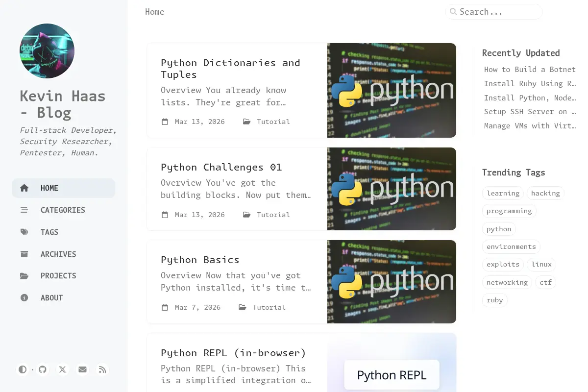
Task: Click the Archives box icon
Action: coord(24,254)
